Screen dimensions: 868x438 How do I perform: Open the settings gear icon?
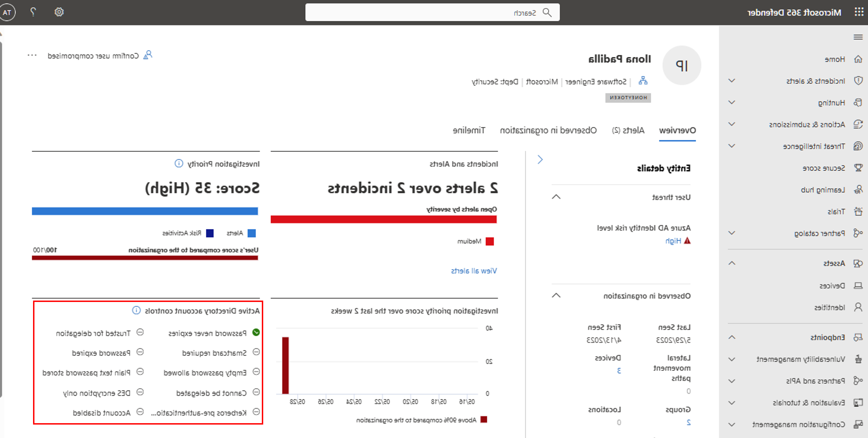pyautogui.click(x=59, y=12)
